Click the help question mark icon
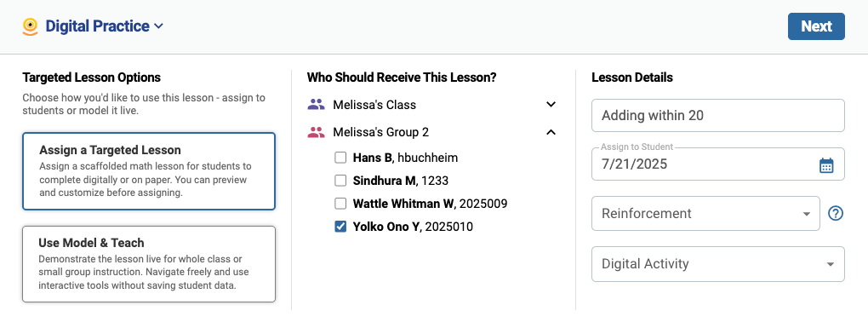Screen dimensions: 868x328 pos(836,213)
